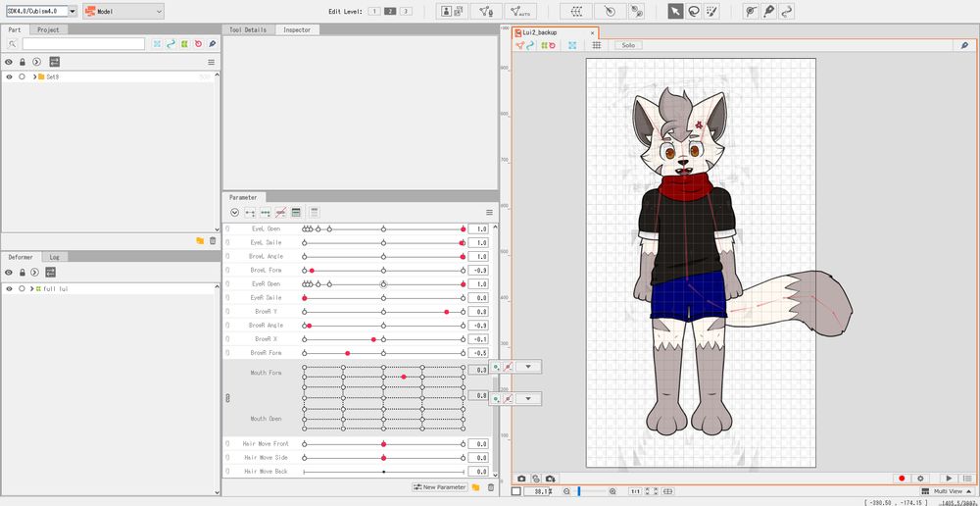The width and height of the screenshot is (980, 506).
Task: Switch to the Tool Details tab
Action: 248,29
